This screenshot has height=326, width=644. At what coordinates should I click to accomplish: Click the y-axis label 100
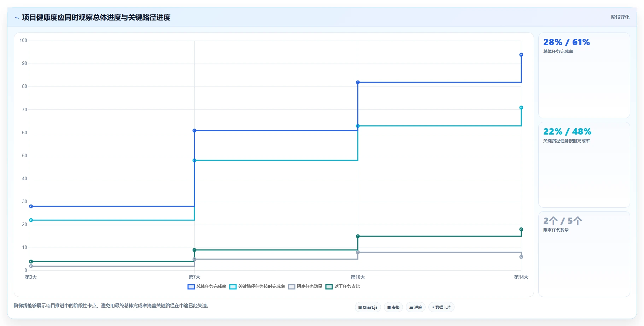[x=23, y=41]
